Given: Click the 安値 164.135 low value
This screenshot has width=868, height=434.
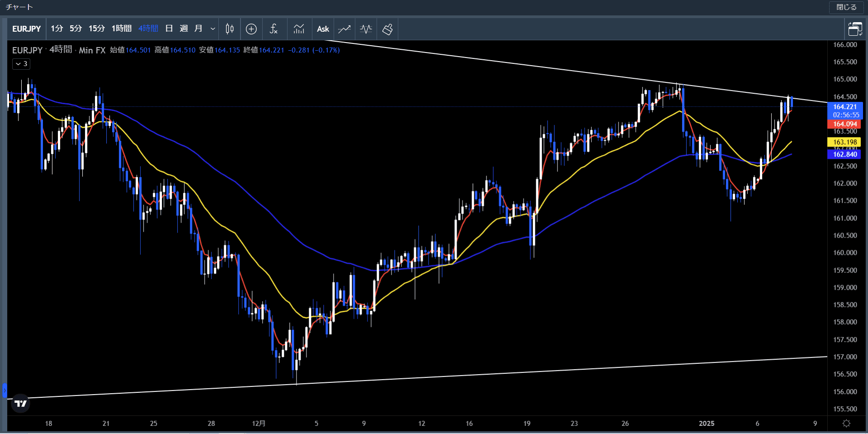Looking at the screenshot, I should 220,50.
